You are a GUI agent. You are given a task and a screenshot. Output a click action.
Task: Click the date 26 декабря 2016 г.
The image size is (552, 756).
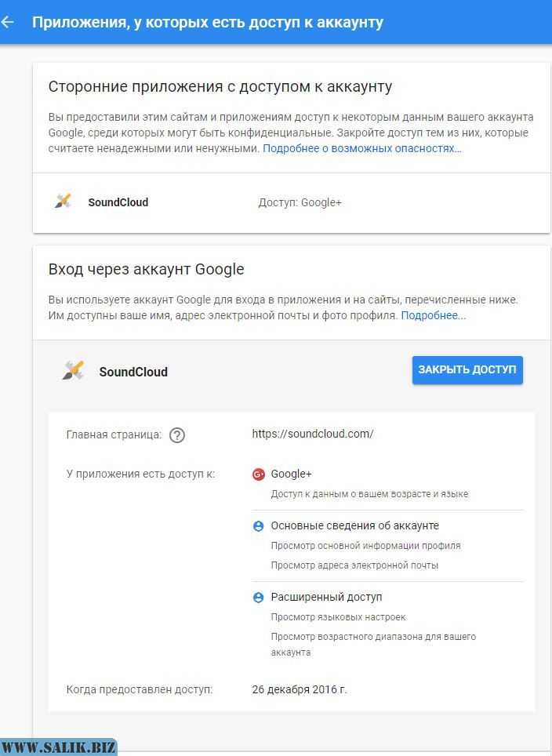(x=300, y=689)
